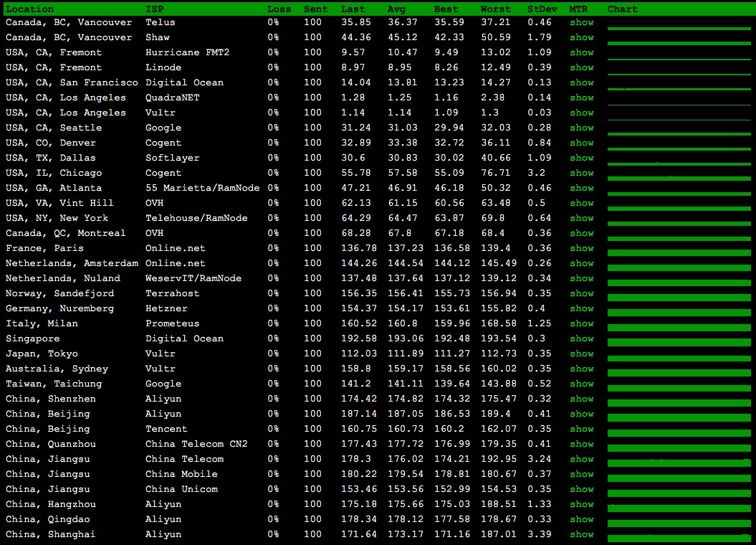Select the 'Terrahost' ISP cell

pos(172,293)
